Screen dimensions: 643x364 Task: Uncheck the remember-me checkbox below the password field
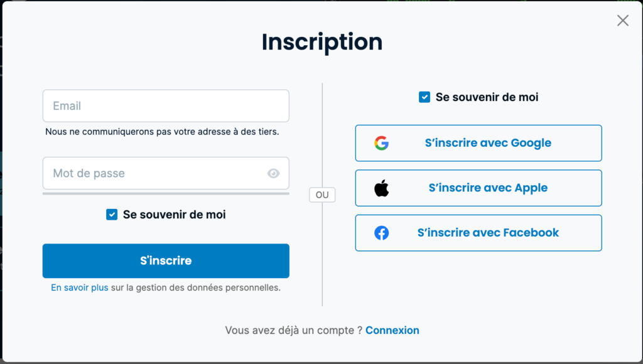tap(112, 215)
